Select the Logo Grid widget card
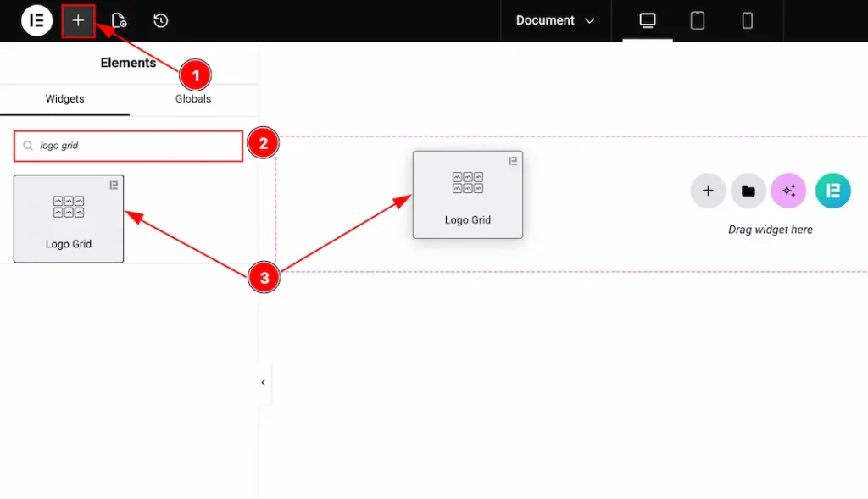Screen dimensions: 868x499 pos(68,218)
